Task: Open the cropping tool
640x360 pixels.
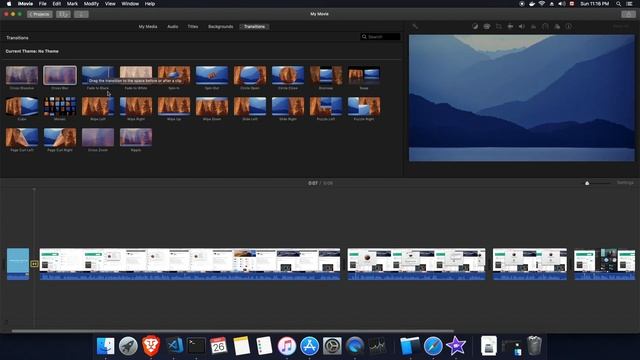Action: coord(498,27)
